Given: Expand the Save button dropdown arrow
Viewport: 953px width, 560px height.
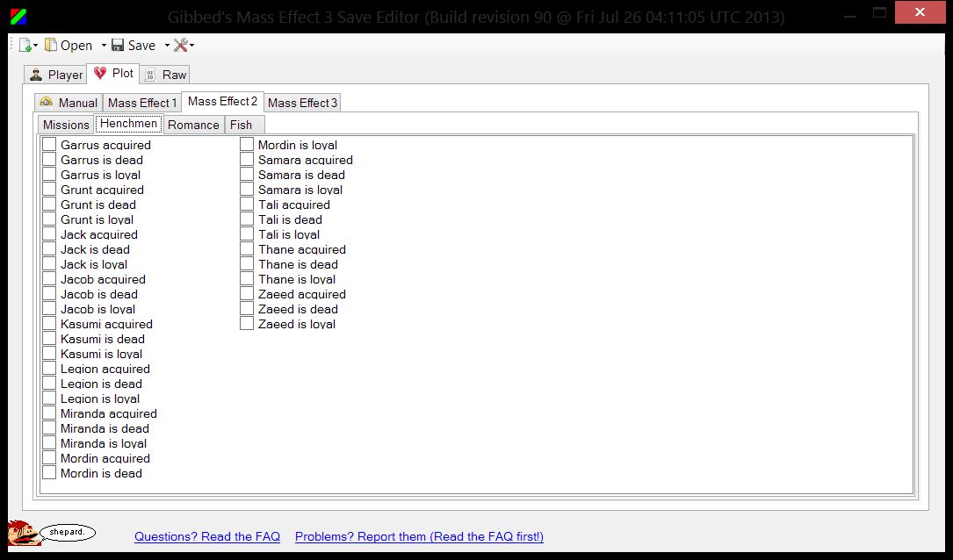Looking at the screenshot, I should [167, 46].
